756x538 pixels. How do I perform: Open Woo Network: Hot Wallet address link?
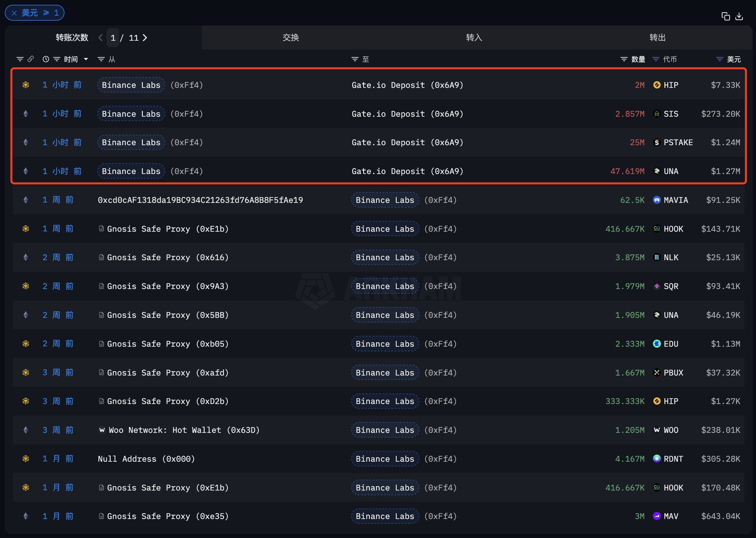pyautogui.click(x=184, y=430)
